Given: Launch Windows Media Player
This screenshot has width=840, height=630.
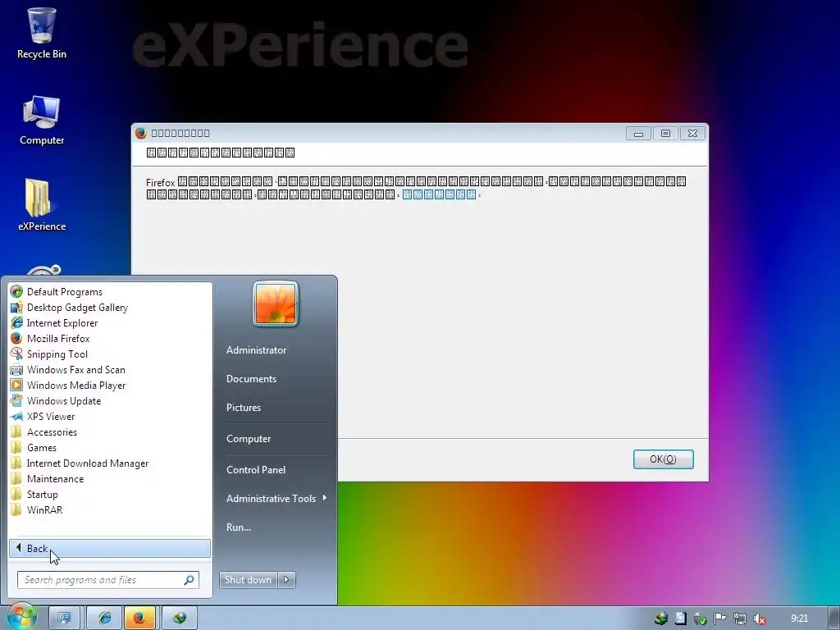Looking at the screenshot, I should (x=76, y=386).
